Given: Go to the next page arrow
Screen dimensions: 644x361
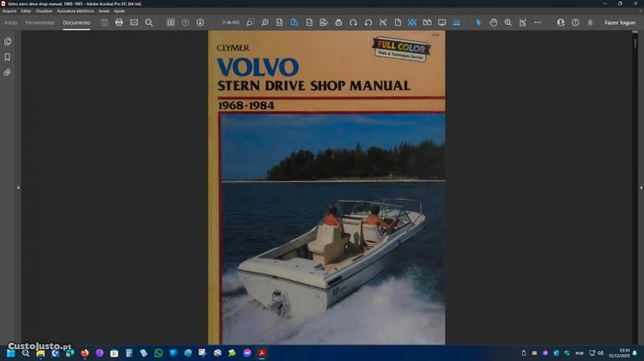Looking at the screenshot, I should click(200, 22).
